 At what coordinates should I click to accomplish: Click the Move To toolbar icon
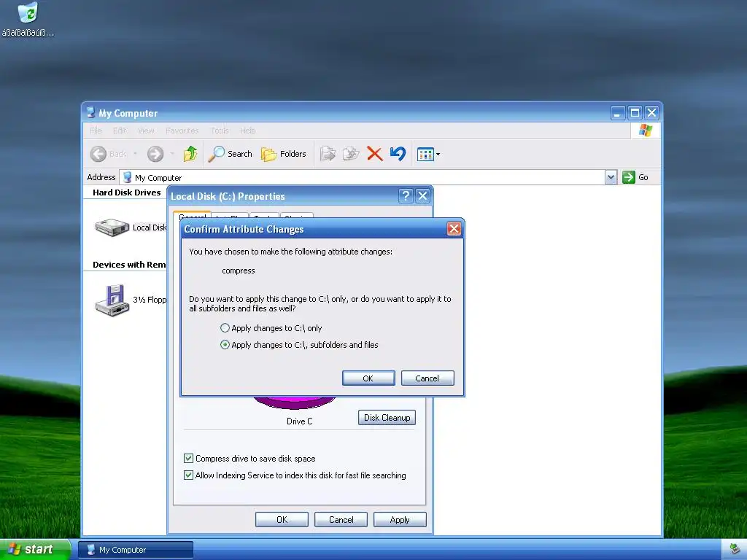328,154
